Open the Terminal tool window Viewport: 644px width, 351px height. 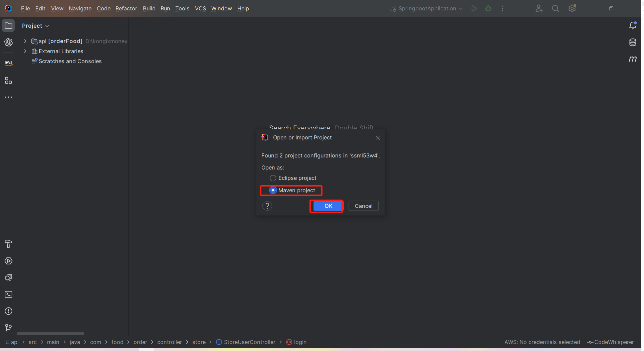point(8,295)
